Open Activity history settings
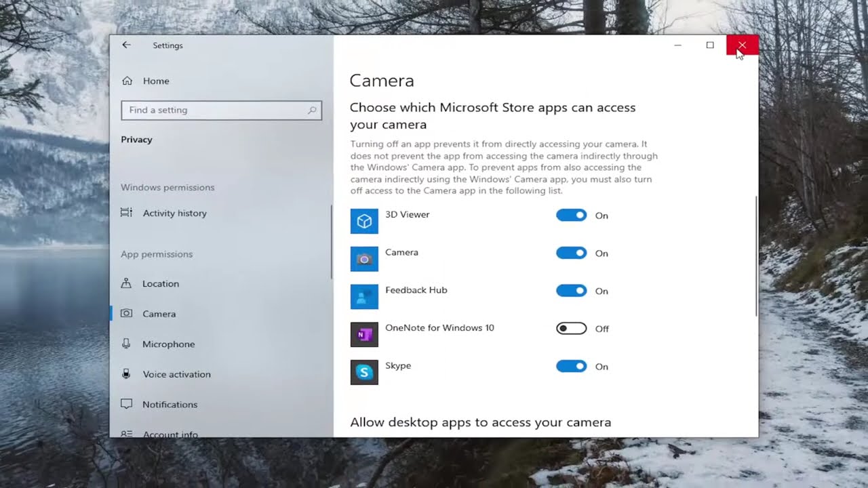The height and width of the screenshot is (488, 868). [174, 213]
